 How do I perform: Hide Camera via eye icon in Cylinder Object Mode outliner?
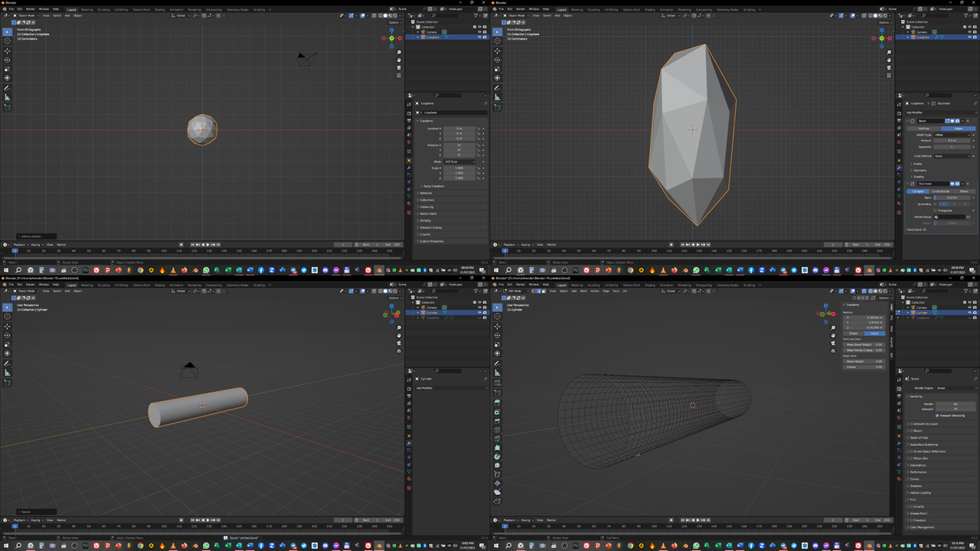coord(479,308)
